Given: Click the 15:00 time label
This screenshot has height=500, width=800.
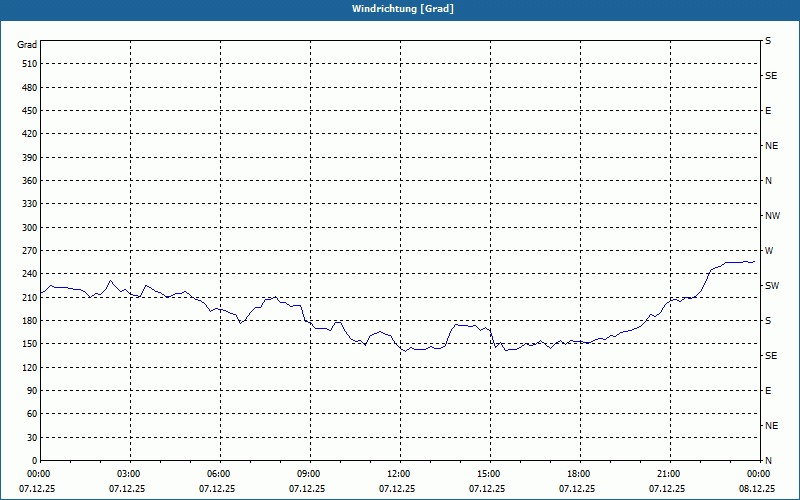Looking at the screenshot, I should point(490,474).
